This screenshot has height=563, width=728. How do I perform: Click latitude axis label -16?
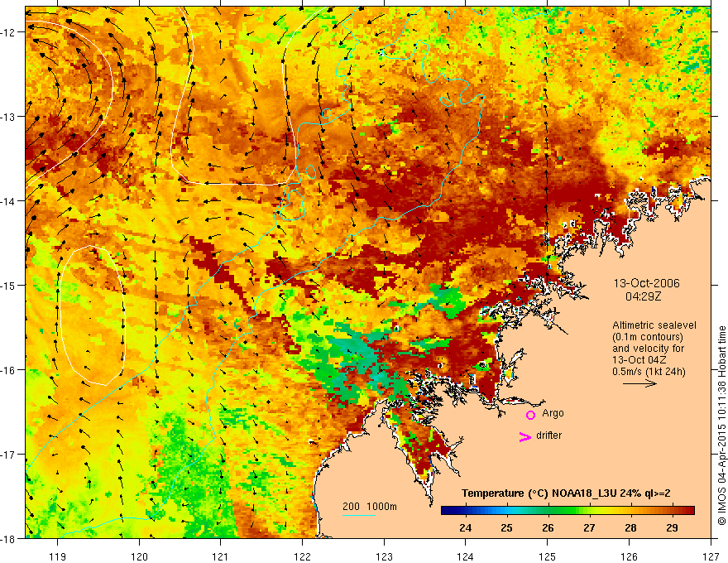tap(8, 370)
